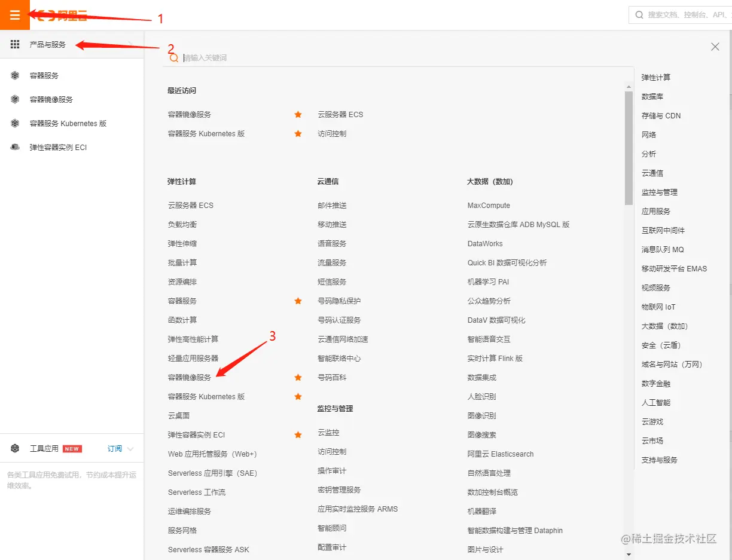Open Serverless 容器服务 ASK
732x560 pixels.
pos(209,549)
